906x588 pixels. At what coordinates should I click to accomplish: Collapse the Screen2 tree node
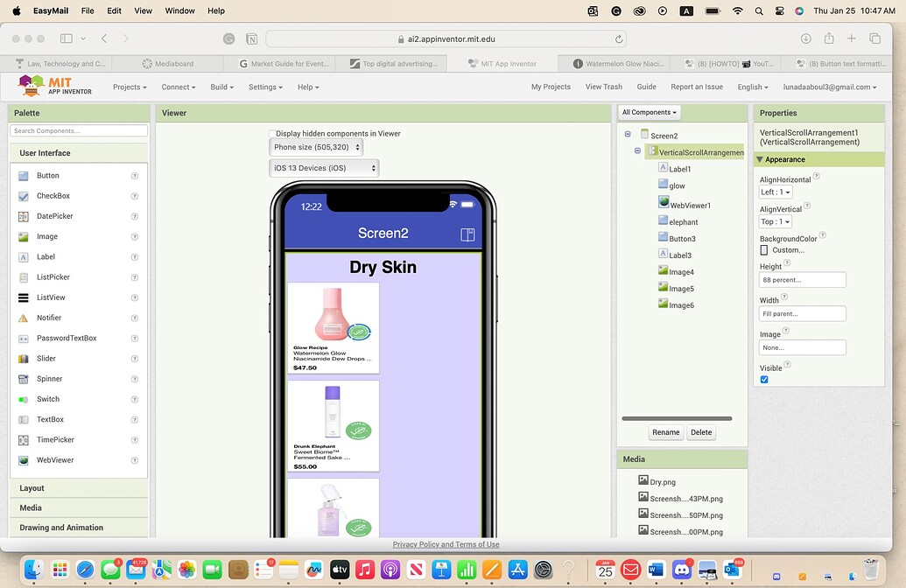pyautogui.click(x=628, y=135)
